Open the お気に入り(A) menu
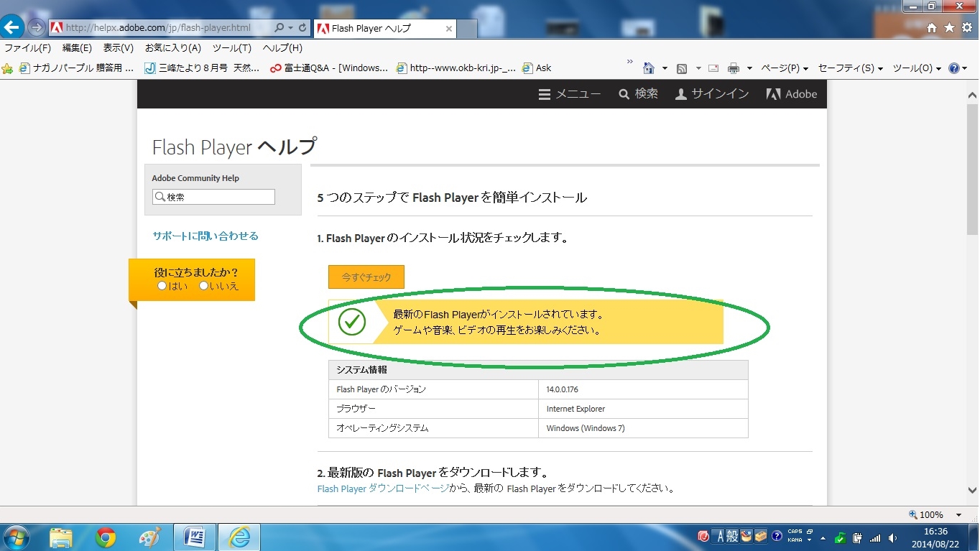The image size is (980, 551). click(172, 48)
